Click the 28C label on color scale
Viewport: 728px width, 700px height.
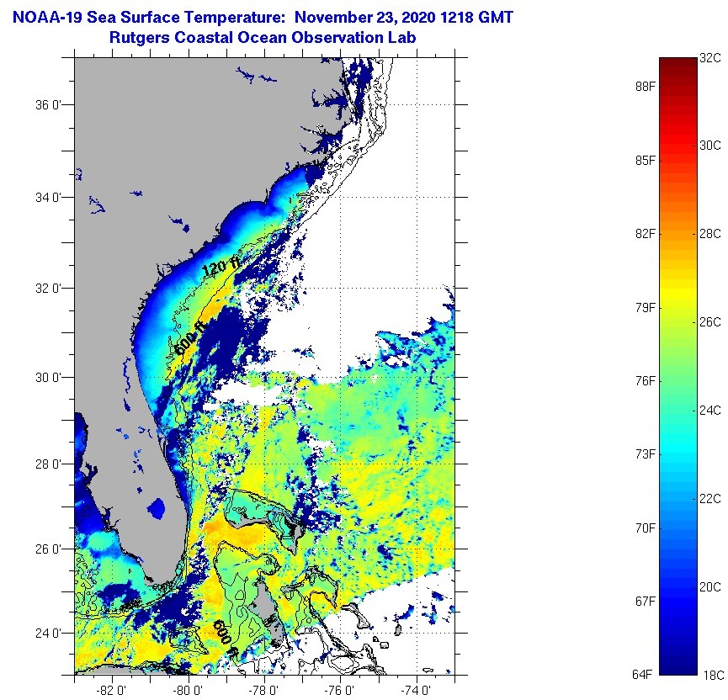710,234
